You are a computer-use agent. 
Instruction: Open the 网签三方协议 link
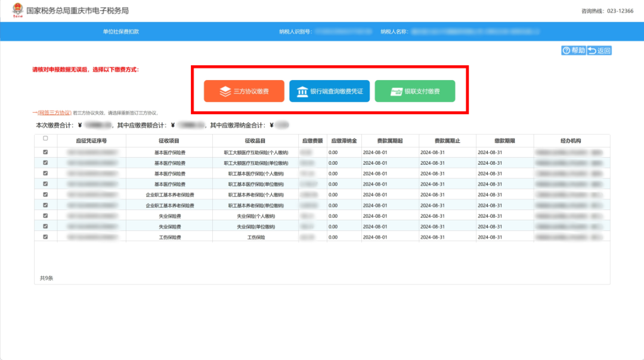[x=54, y=112]
